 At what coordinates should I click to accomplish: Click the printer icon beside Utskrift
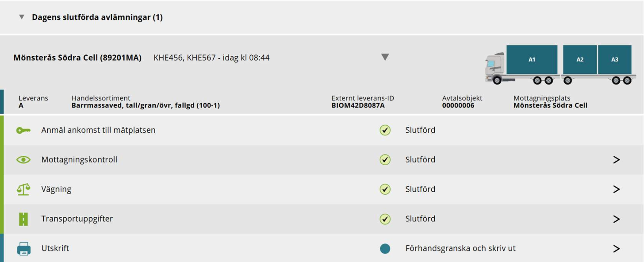pyautogui.click(x=23, y=249)
